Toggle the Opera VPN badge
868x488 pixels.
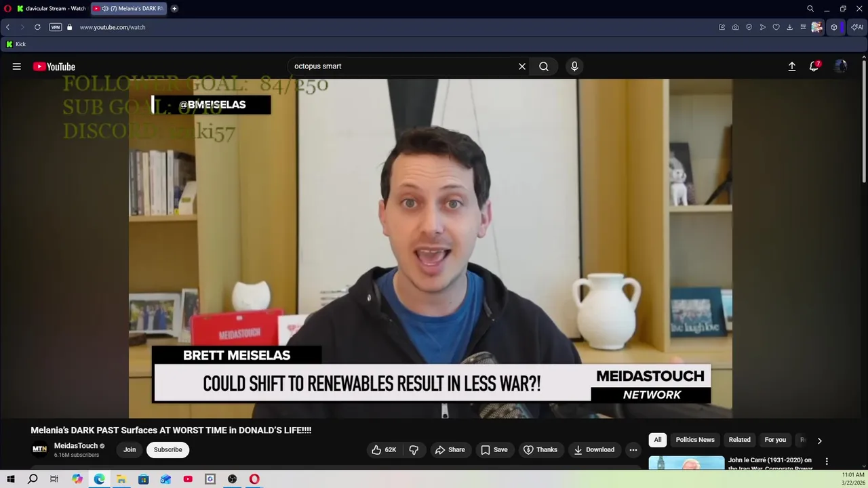(56, 27)
